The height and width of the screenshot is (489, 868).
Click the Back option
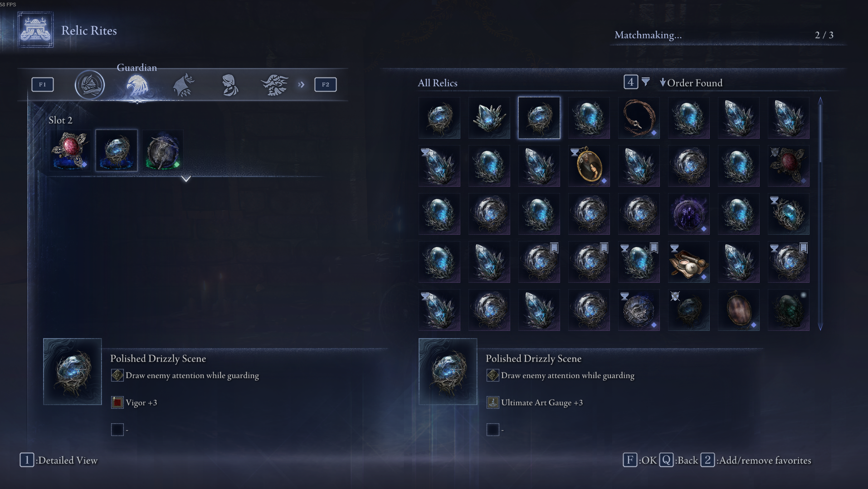(678, 460)
